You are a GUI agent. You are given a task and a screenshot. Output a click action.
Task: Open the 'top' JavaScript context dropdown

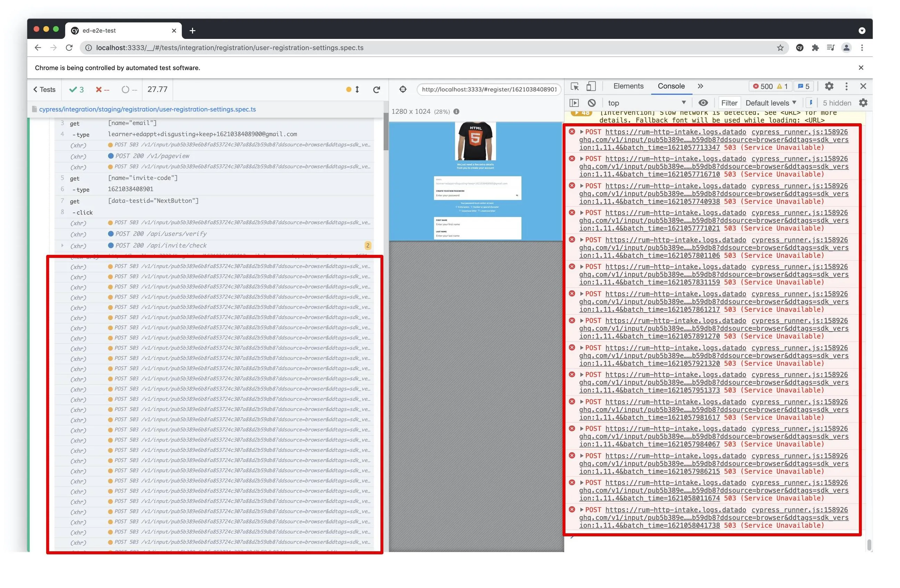[647, 103]
